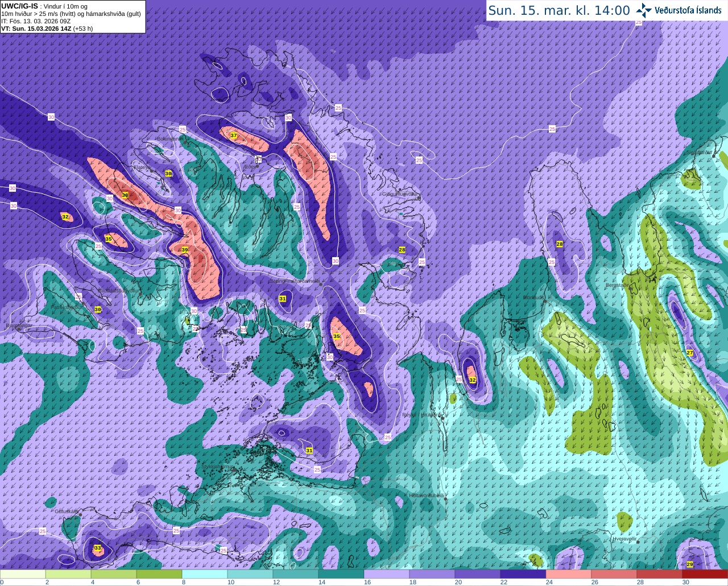Click the Æðey station label
The height and width of the screenshot is (586, 728).
(x=250, y=167)
